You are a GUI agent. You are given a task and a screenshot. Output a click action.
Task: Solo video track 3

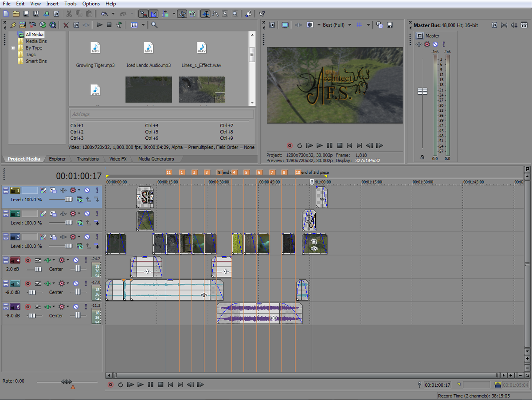[x=97, y=237]
